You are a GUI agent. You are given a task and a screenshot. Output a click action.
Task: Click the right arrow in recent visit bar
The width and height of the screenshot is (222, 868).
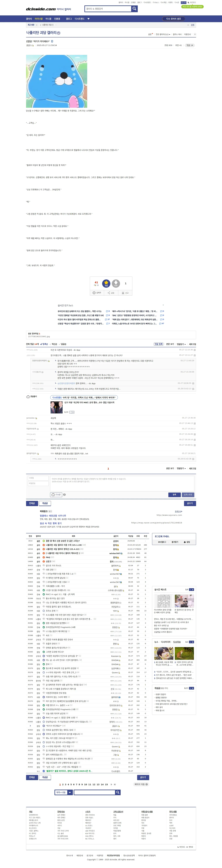[188, 25]
